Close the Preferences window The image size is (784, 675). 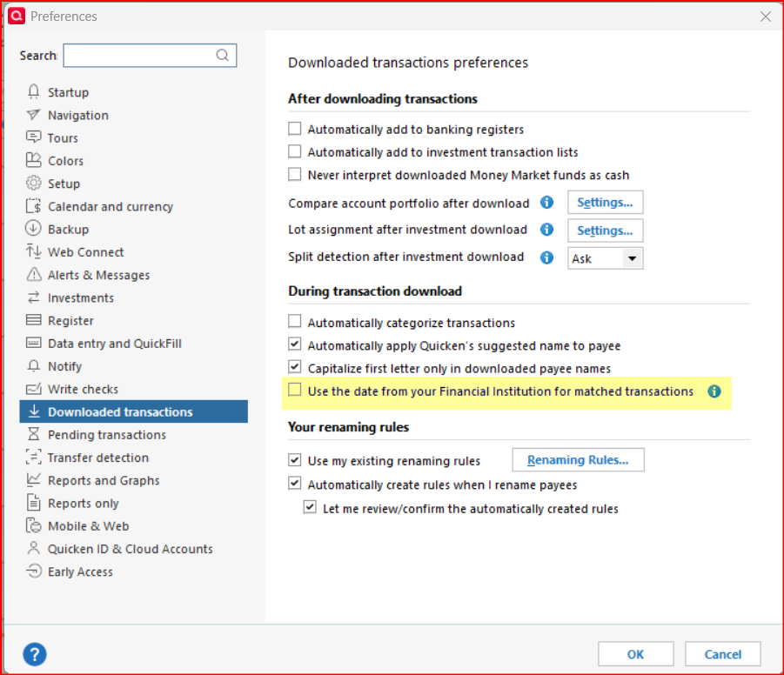click(x=766, y=17)
